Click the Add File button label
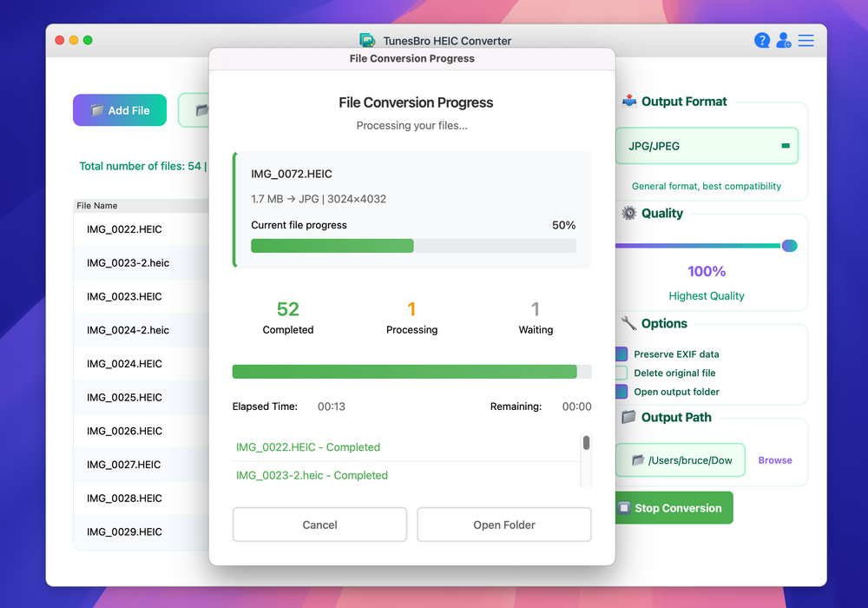868x608 pixels. click(x=129, y=110)
